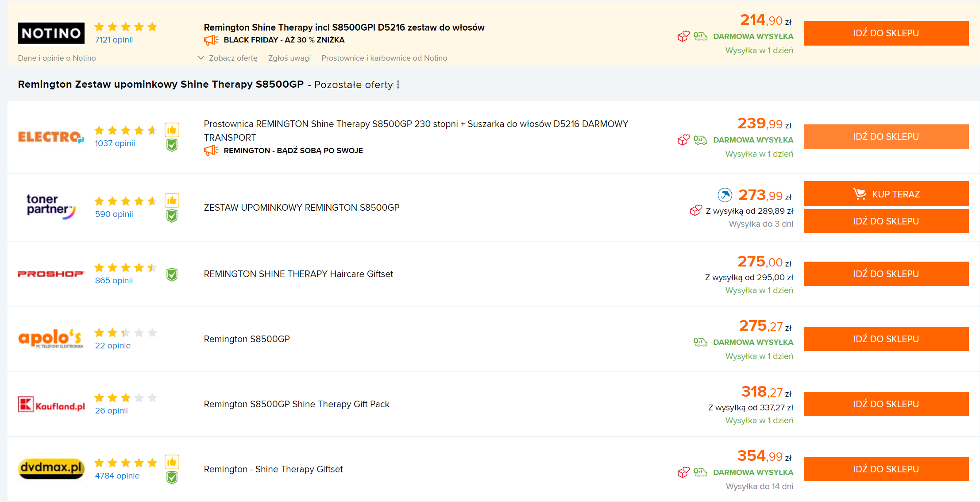Click Z wysyłką od 337,27 zł text
The width and height of the screenshot is (980, 502).
[751, 408]
